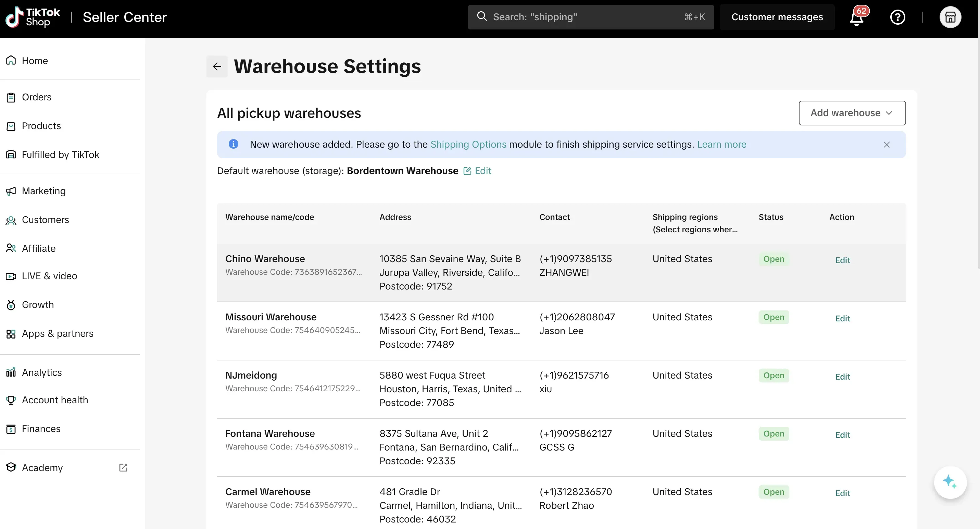
Task: Expand the Add warehouse dropdown
Action: [852, 113]
